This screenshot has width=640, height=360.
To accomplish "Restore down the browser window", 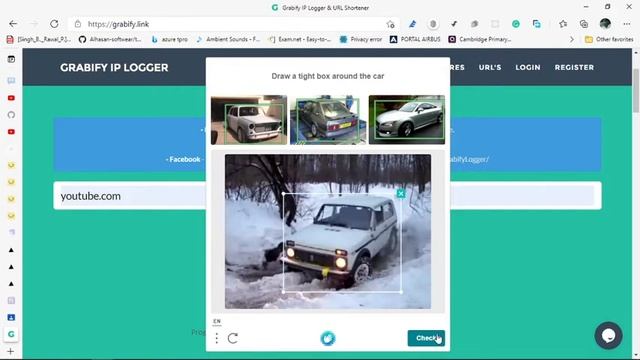I will point(608,7).
